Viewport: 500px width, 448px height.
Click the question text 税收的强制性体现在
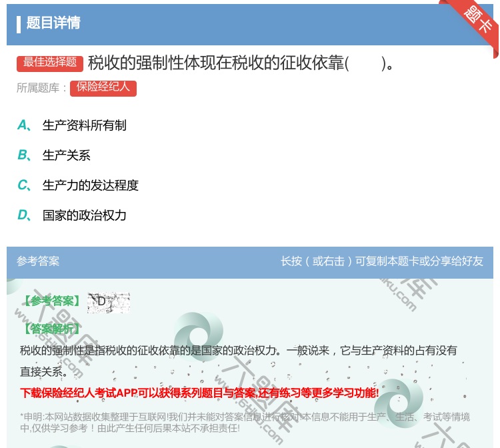241,63
